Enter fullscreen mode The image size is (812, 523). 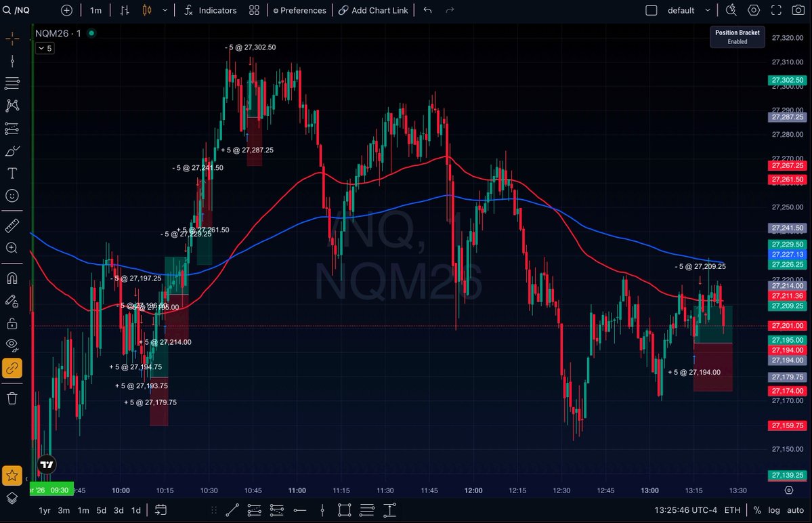[x=776, y=10]
